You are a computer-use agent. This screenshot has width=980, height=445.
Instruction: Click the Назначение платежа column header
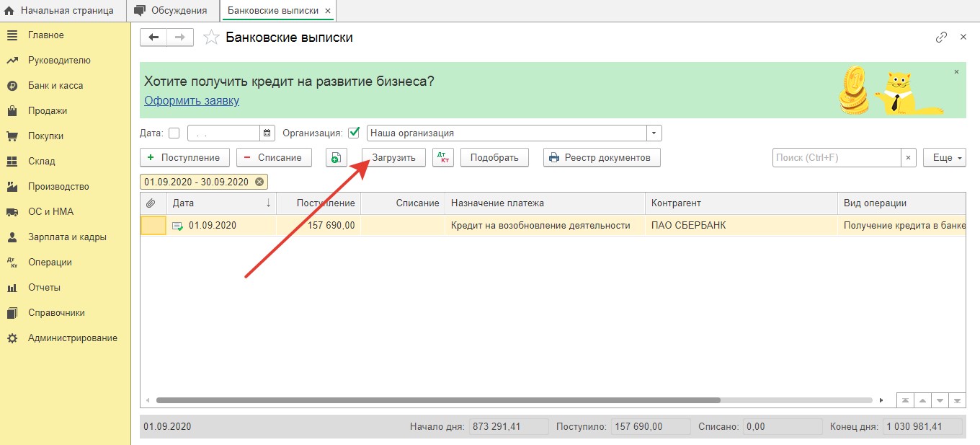545,203
